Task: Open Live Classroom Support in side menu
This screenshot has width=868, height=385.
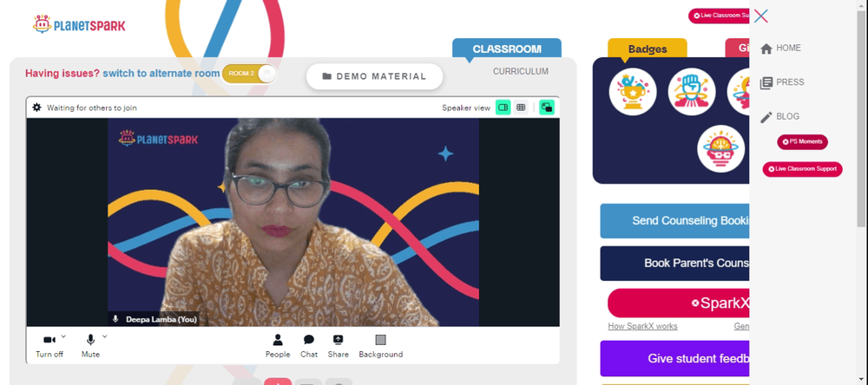Action: [x=802, y=169]
